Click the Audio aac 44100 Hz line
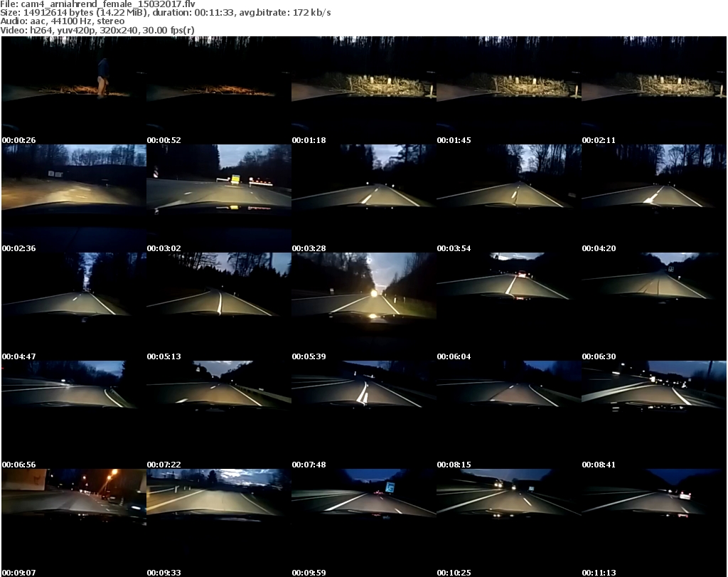This screenshot has height=577, width=728. 63,21
